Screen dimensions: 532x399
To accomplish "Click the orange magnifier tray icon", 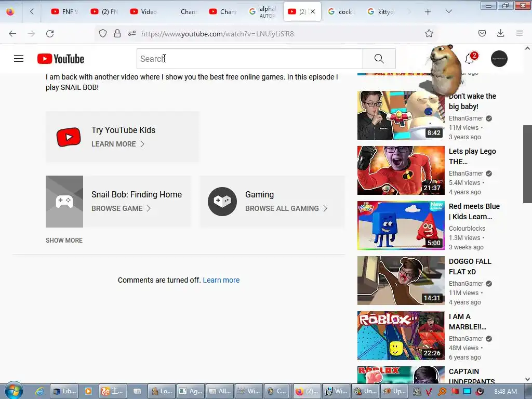I will coord(442,392).
